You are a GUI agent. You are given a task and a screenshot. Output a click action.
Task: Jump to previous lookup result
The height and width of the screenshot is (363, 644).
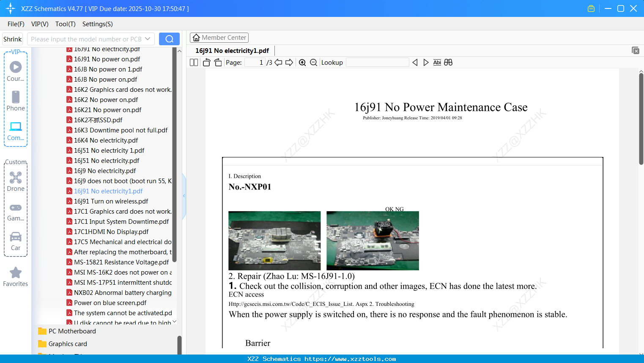click(x=415, y=63)
